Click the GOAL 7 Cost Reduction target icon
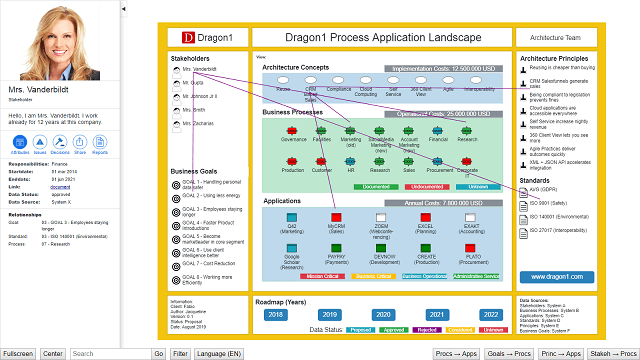640x360 pixels. [176, 267]
